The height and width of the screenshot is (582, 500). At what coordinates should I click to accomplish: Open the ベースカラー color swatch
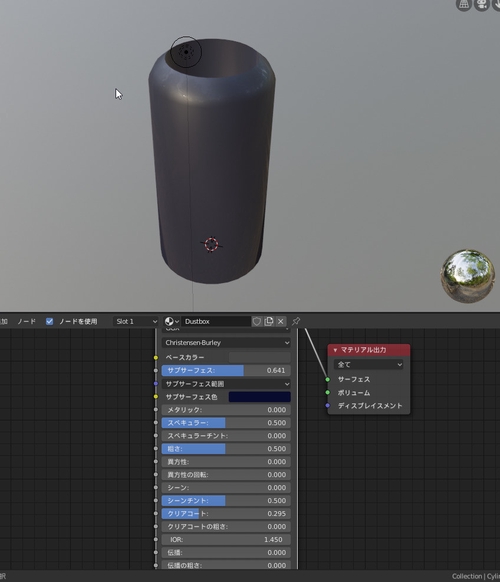pos(259,357)
